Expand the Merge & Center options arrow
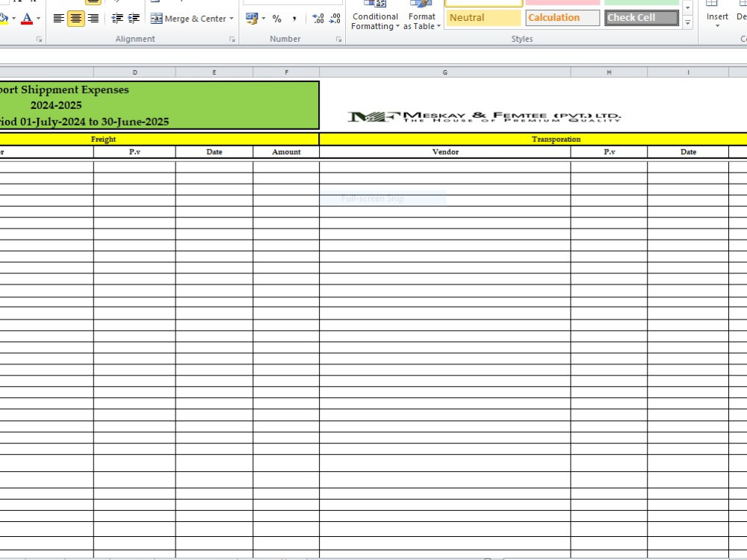The image size is (747, 560). pos(232,19)
